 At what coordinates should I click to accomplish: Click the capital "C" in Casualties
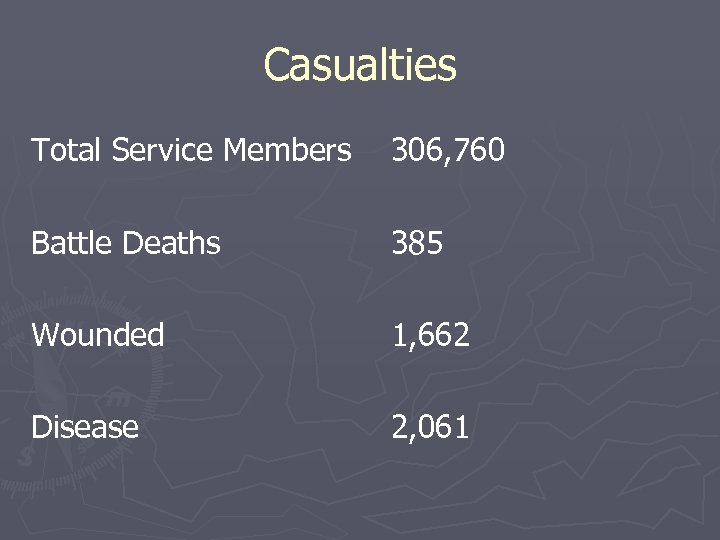click(x=278, y=66)
